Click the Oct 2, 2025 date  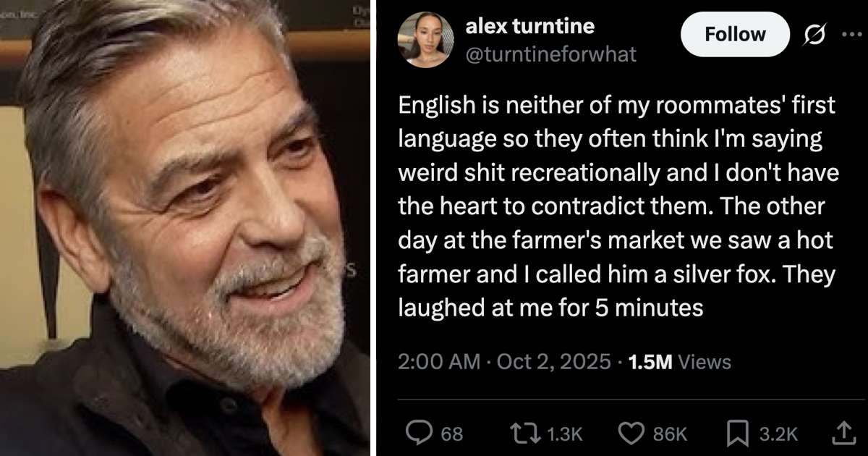553,362
